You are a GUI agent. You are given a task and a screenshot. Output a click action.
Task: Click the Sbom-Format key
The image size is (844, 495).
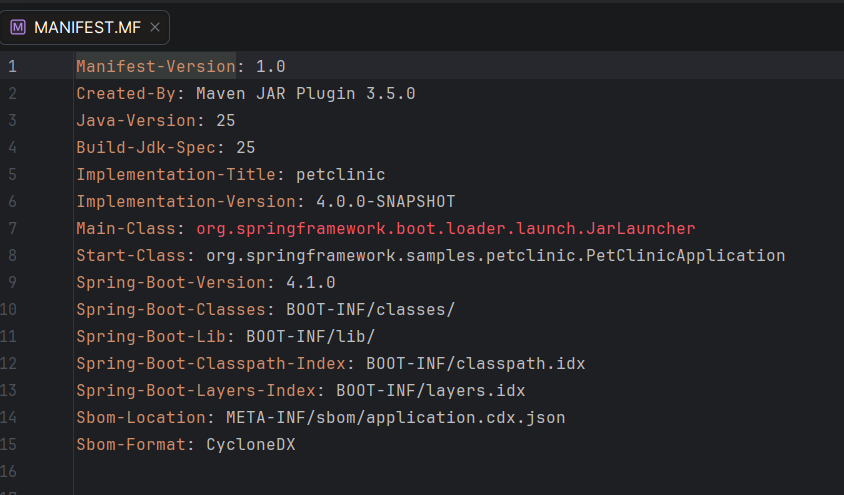pyautogui.click(x=131, y=444)
